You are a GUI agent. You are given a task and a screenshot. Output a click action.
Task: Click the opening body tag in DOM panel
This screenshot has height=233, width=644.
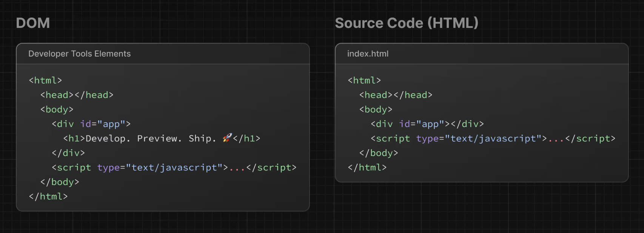pos(57,109)
